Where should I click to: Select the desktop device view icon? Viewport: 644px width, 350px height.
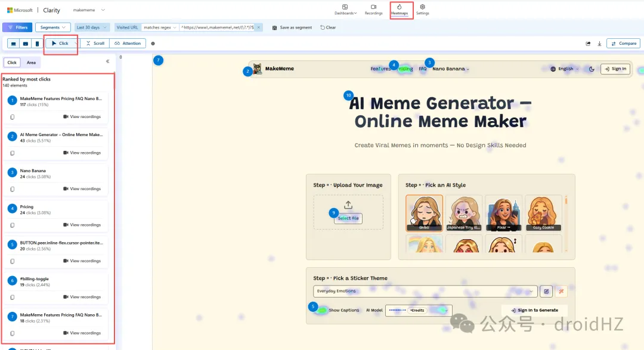[x=14, y=44]
